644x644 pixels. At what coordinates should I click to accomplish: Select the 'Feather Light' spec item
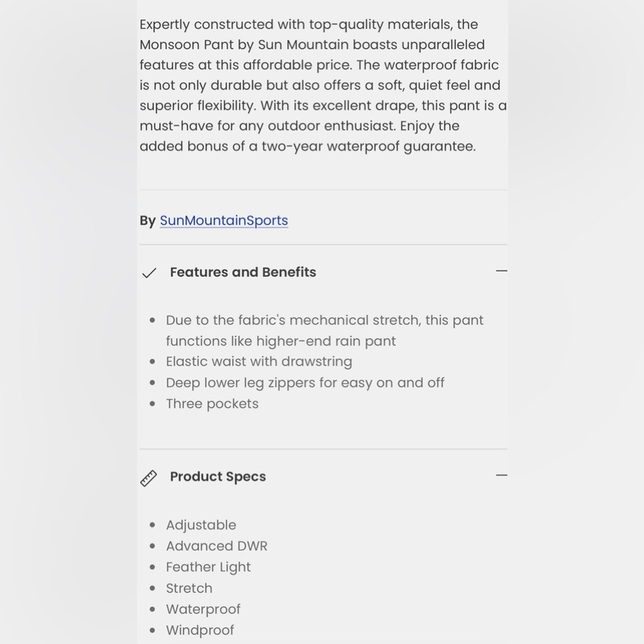208,567
